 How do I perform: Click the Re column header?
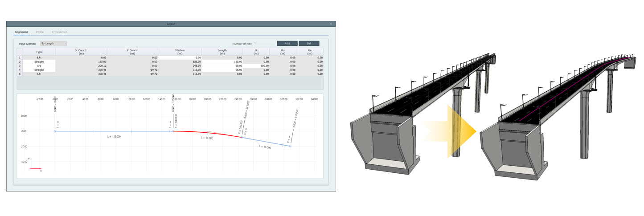coord(310,52)
